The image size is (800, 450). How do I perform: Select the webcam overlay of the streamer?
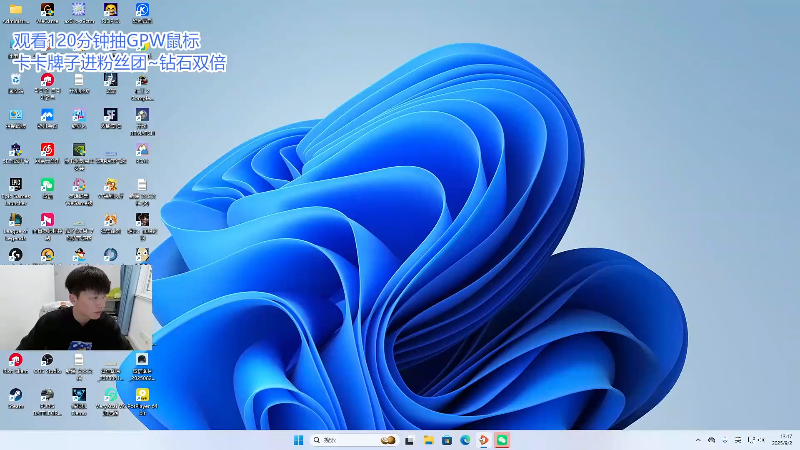click(x=76, y=307)
